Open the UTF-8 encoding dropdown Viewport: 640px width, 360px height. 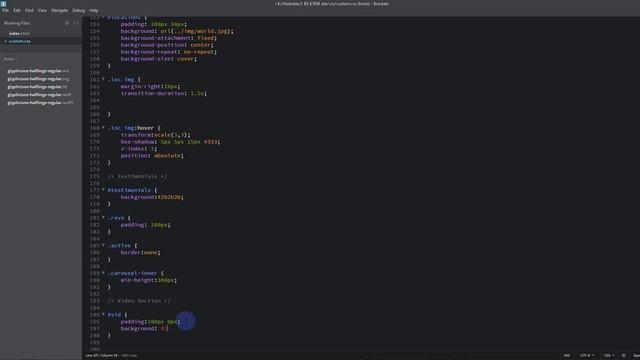pos(587,356)
